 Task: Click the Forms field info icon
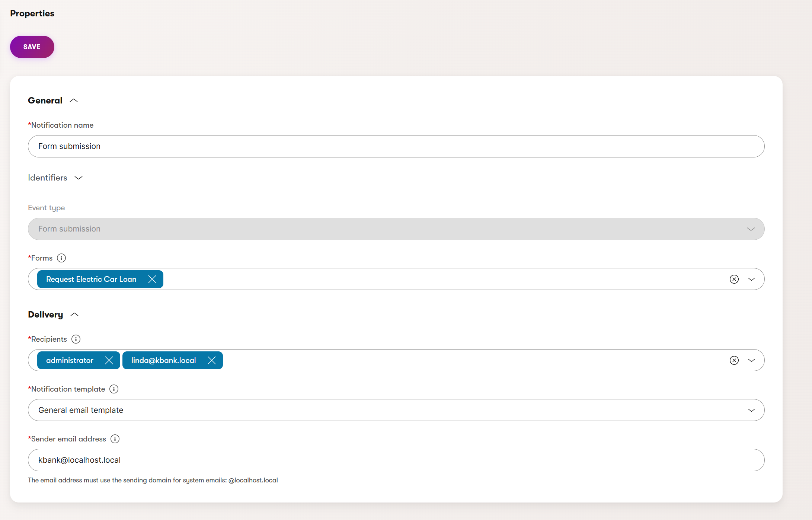coord(61,258)
